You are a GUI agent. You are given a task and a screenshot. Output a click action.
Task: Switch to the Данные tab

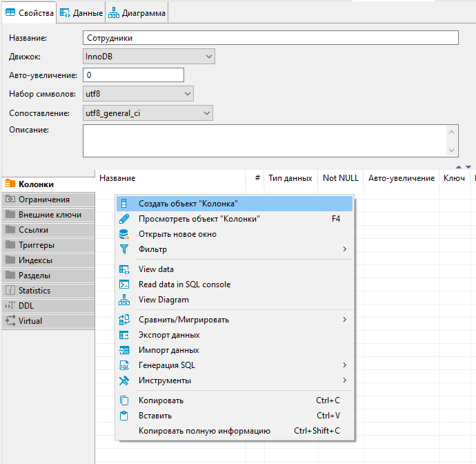81,12
